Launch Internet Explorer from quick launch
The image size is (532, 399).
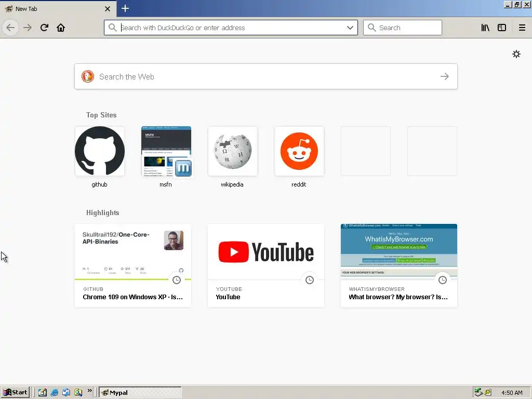pos(54,392)
